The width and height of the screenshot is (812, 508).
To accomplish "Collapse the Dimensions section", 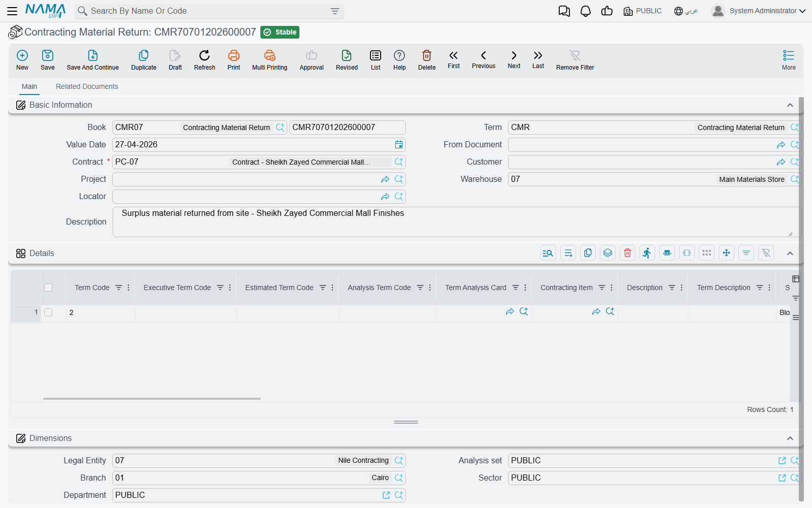I will (x=790, y=438).
